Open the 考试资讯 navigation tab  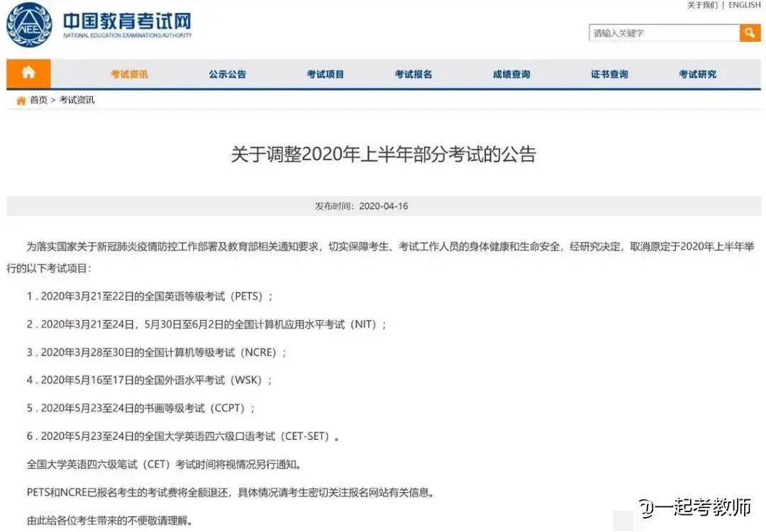(x=130, y=74)
